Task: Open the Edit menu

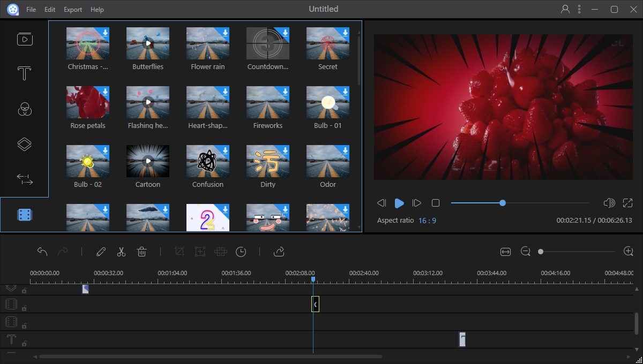Action: pyautogui.click(x=50, y=10)
